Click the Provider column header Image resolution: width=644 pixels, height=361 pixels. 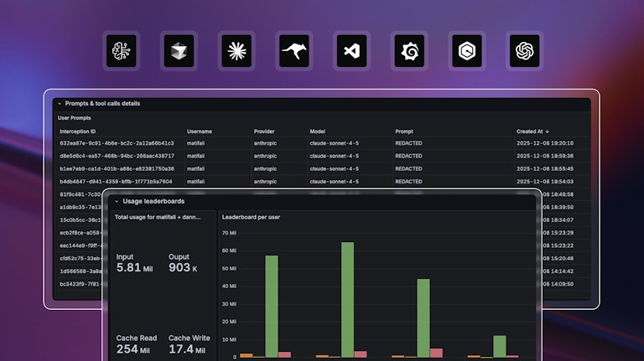(x=264, y=132)
